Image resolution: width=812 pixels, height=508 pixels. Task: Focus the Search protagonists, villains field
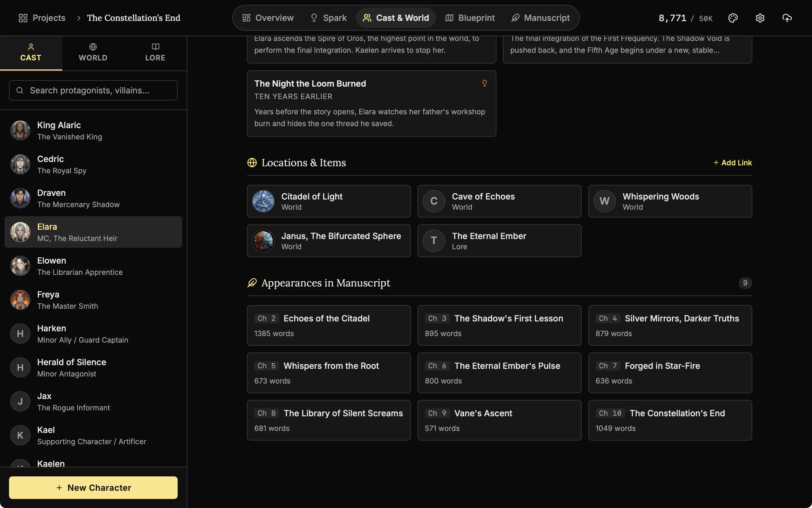[x=93, y=90]
